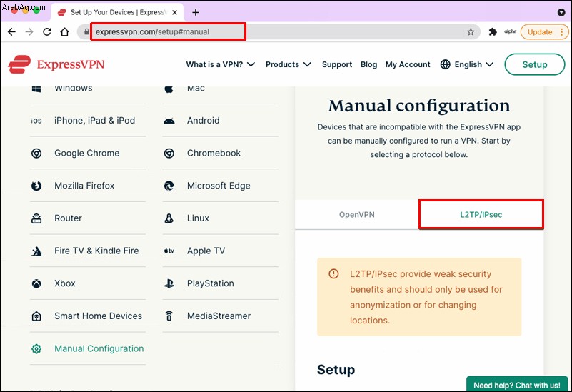Click the Microsoft Edge icon
572x392 pixels.
169,186
